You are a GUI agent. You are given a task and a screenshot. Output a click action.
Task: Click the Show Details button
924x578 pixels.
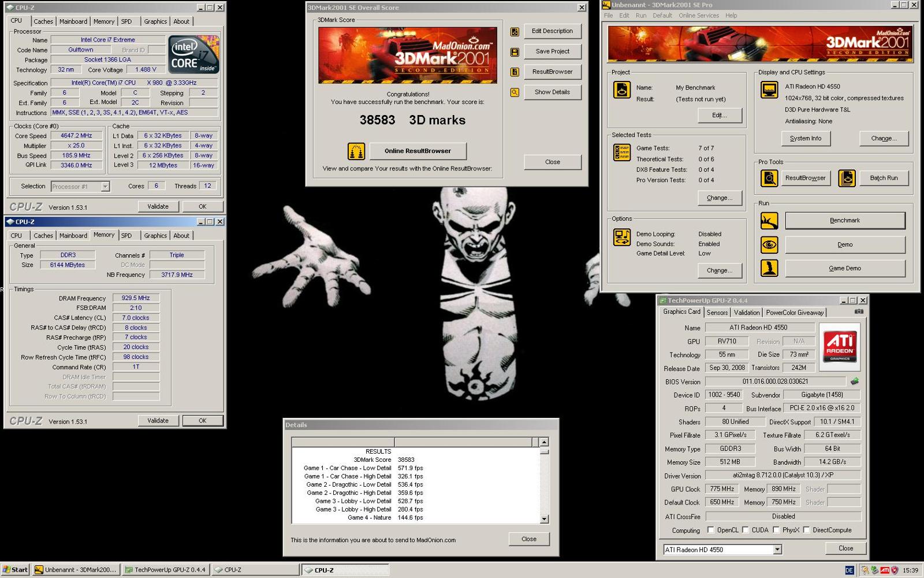(553, 92)
